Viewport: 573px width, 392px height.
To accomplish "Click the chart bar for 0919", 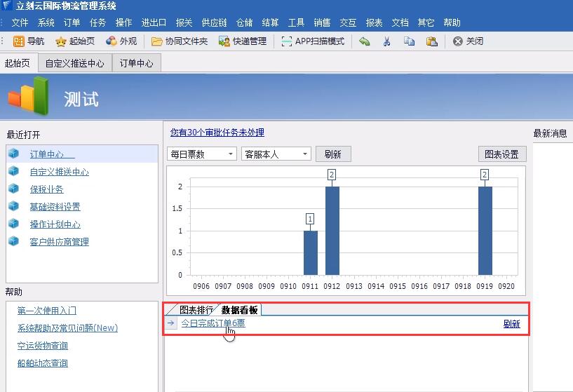I will click(485, 231).
